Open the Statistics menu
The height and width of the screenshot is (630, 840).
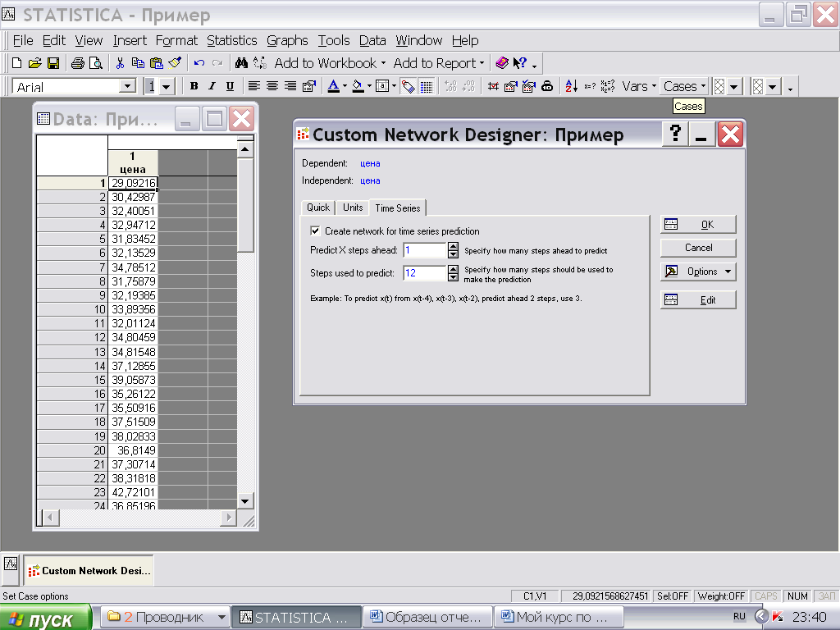(x=231, y=41)
